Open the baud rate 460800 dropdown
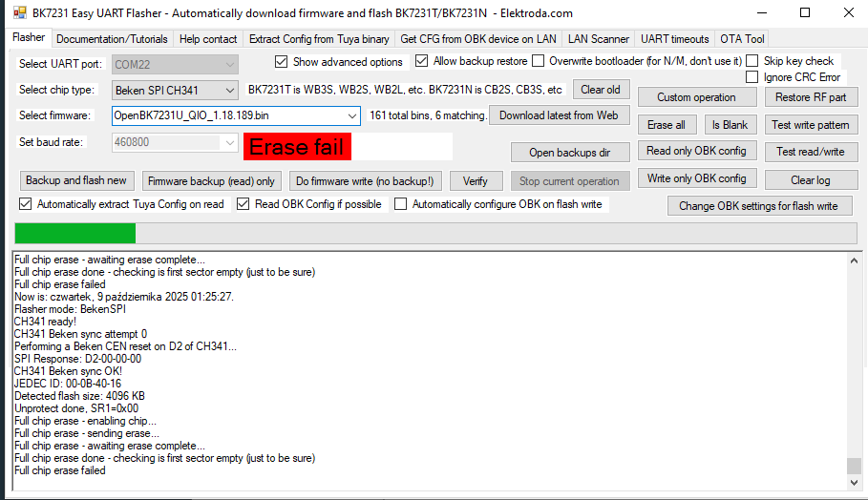 [175, 142]
